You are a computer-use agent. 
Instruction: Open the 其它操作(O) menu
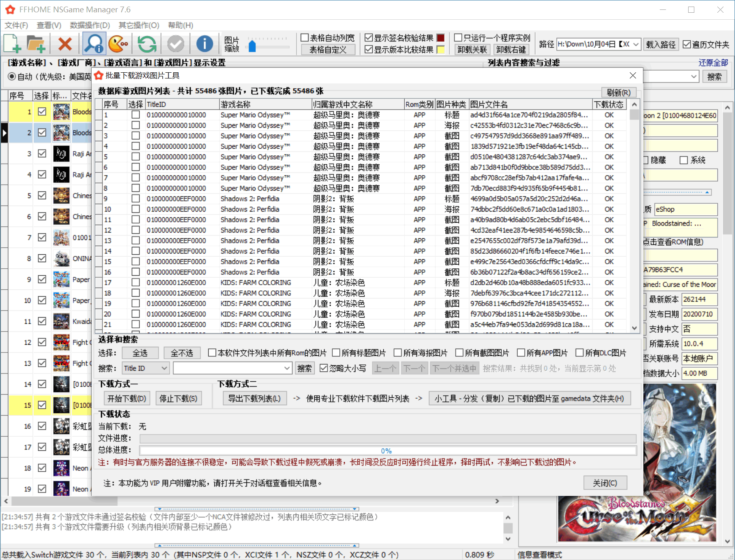pos(139,25)
